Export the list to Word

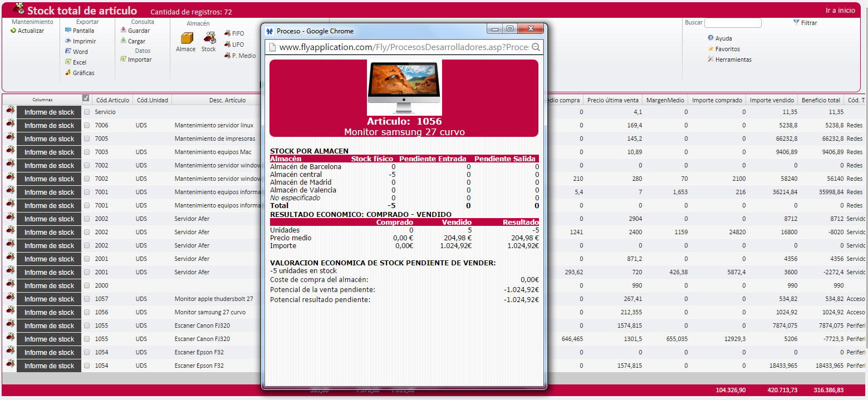[80, 52]
